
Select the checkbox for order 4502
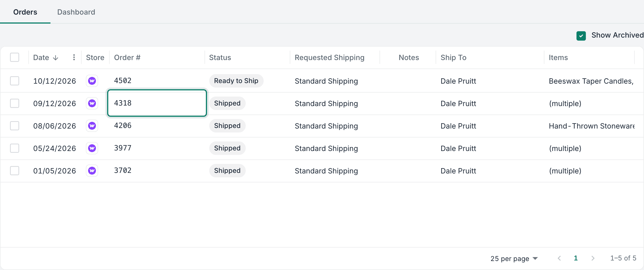pyautogui.click(x=15, y=81)
